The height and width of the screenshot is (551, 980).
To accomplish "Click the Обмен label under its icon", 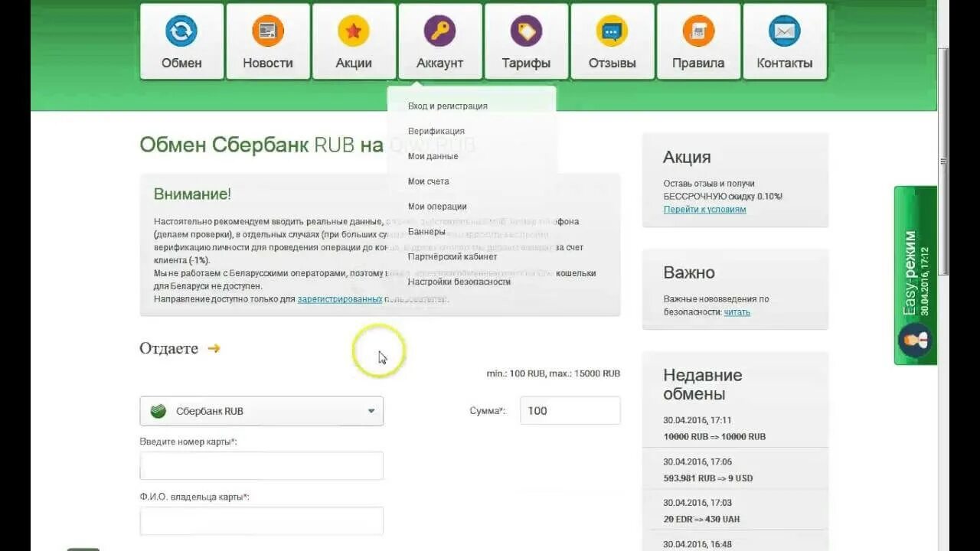I will 181,63.
